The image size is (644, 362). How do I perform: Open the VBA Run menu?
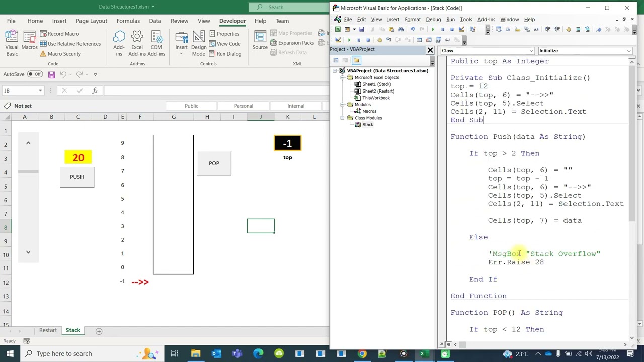click(x=450, y=19)
